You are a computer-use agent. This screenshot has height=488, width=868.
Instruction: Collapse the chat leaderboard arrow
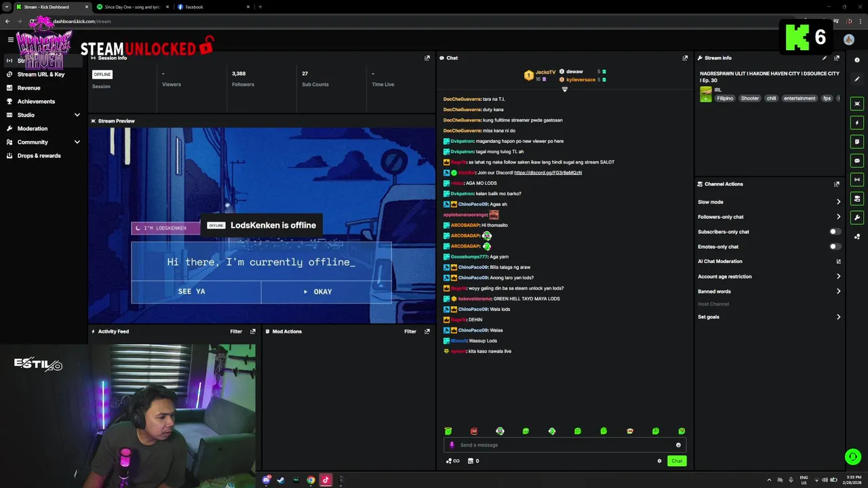564,89
